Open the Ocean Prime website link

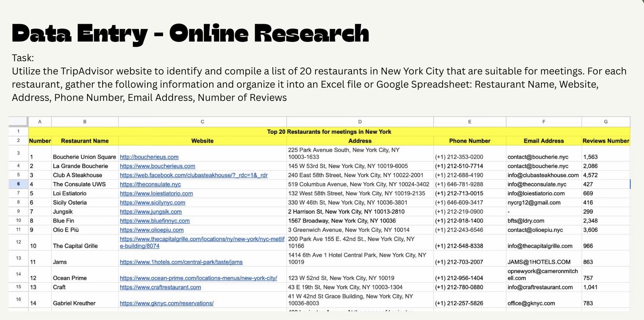coord(198,278)
